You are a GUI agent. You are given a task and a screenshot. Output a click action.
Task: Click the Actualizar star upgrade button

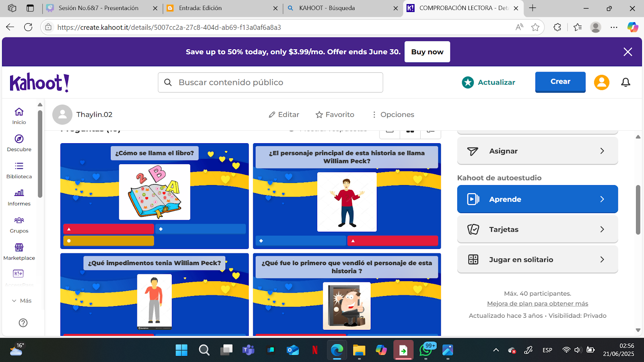click(489, 82)
